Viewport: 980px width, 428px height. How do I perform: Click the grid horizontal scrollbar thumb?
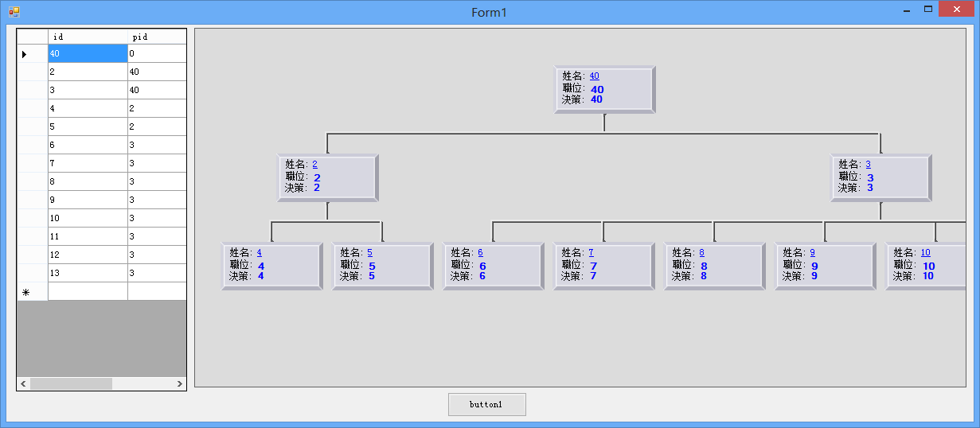pyautogui.click(x=72, y=383)
